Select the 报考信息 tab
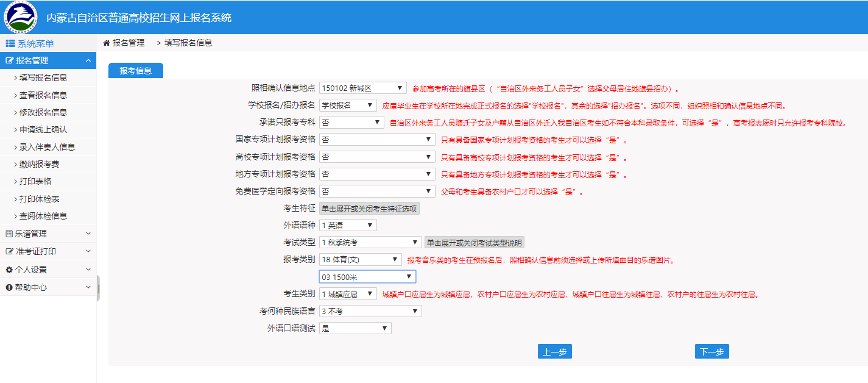This screenshot has width=868, height=383. [x=136, y=71]
